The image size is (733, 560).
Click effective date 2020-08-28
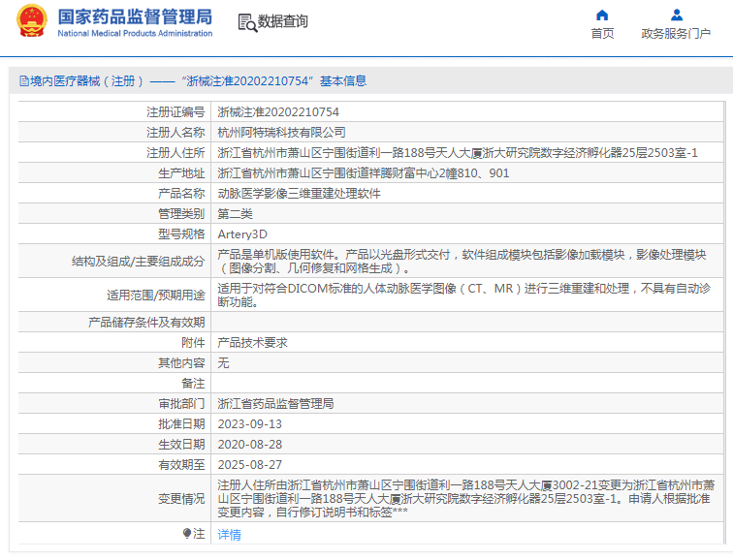point(249,444)
